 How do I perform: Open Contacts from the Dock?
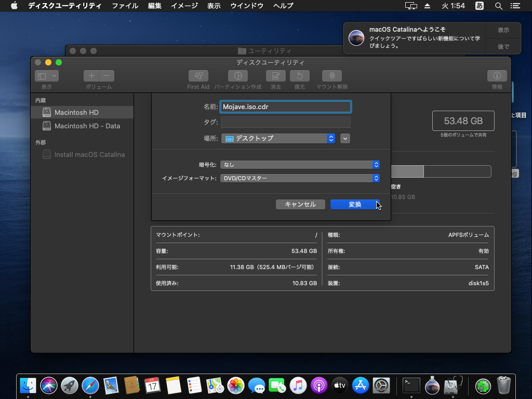tap(132, 385)
